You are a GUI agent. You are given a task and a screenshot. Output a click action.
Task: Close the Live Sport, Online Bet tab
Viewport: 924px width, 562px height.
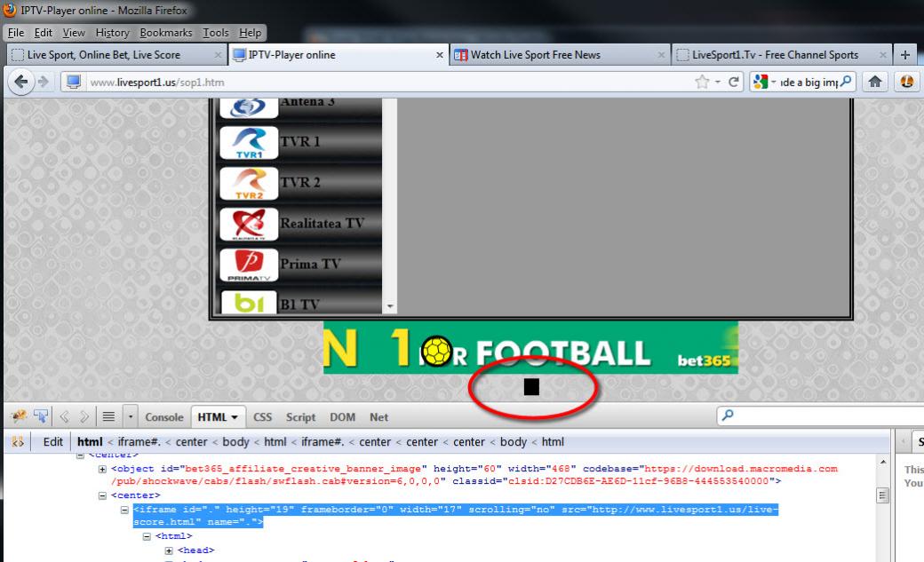tap(218, 55)
